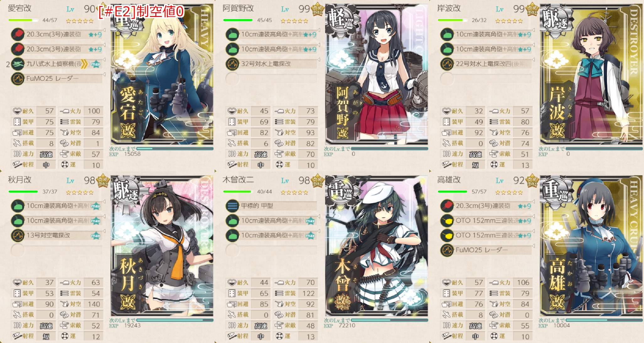This screenshot has width=644, height=343.
Task: Click Agano's 32号対水上電探改 radar icon
Action: 232,64
